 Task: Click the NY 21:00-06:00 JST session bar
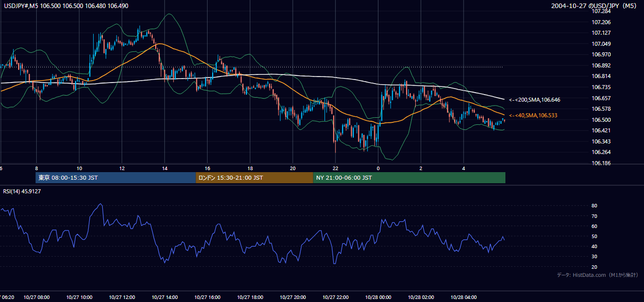409,178
